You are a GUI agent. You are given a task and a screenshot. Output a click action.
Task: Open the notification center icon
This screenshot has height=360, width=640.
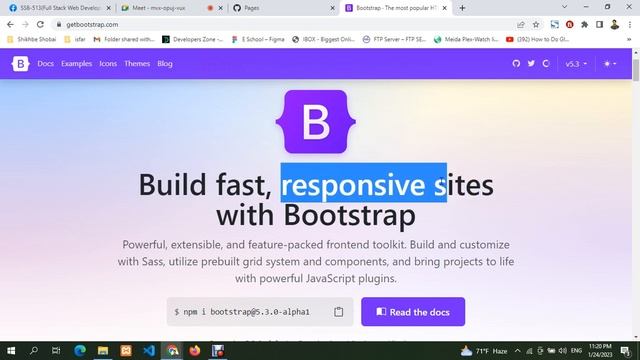point(625,351)
